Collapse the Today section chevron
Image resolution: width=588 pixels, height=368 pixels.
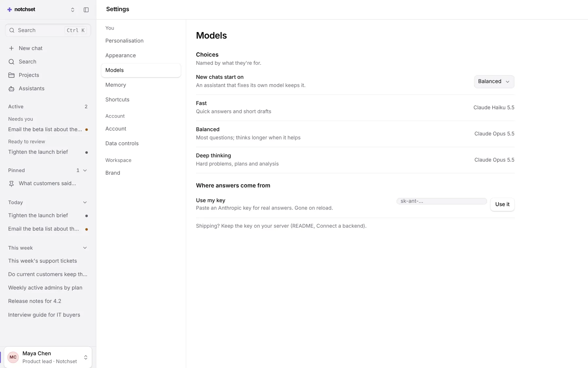click(85, 202)
